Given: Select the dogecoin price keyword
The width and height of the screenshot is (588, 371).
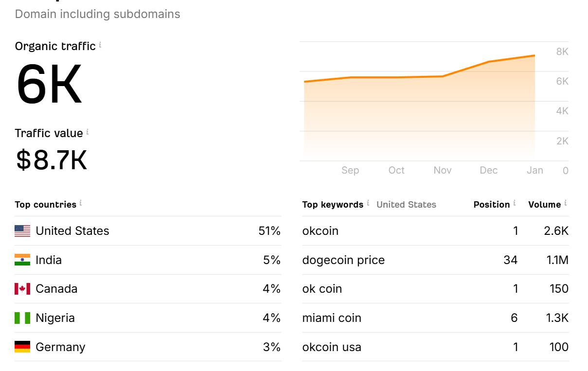Looking at the screenshot, I should coord(343,260).
